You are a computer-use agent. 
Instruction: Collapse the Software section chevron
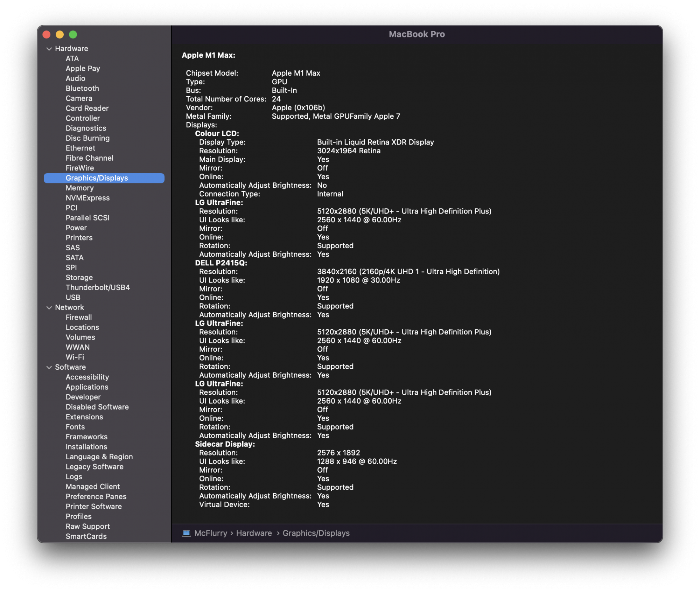point(49,368)
